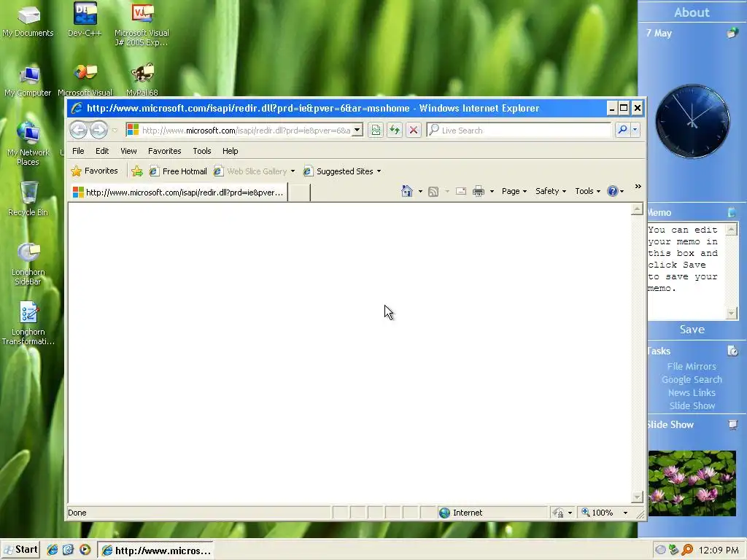The height and width of the screenshot is (560, 747).
Task: Expand search provider options dropdown
Action: tap(635, 130)
